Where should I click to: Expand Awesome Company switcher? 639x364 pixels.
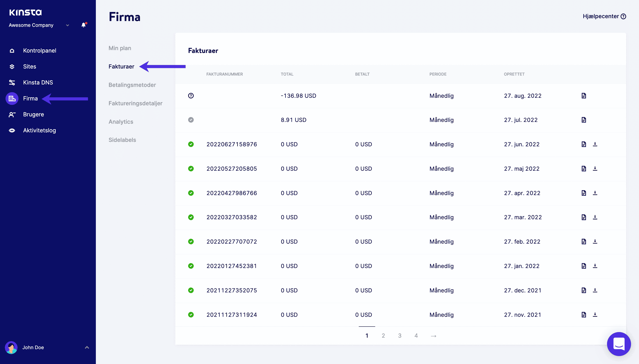(x=39, y=25)
